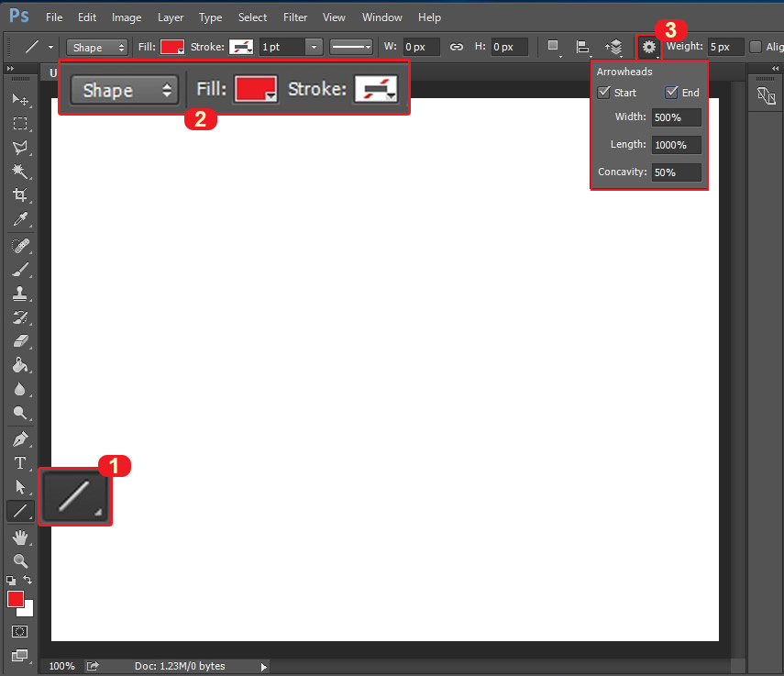Toggle the End arrowhead checkbox
The width and height of the screenshot is (784, 676).
pyautogui.click(x=671, y=92)
